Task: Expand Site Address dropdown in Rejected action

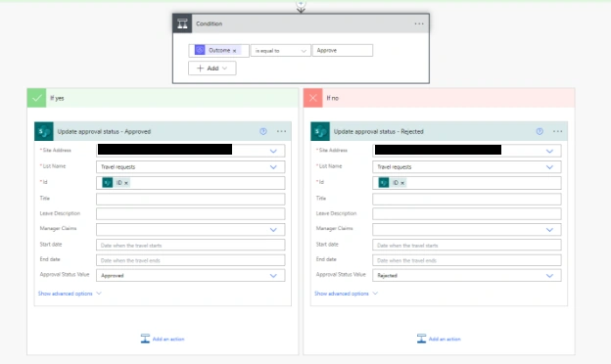Action: click(x=549, y=151)
